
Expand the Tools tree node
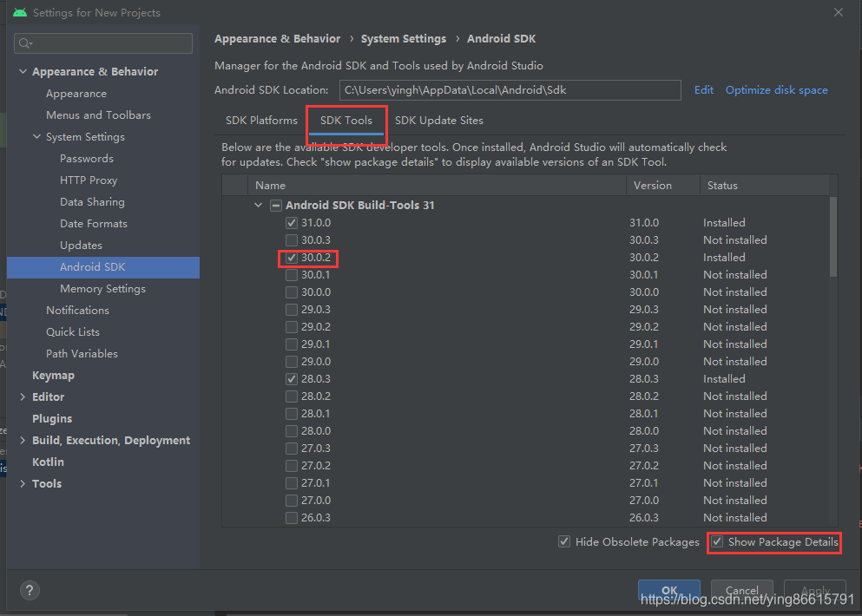pyautogui.click(x=23, y=483)
